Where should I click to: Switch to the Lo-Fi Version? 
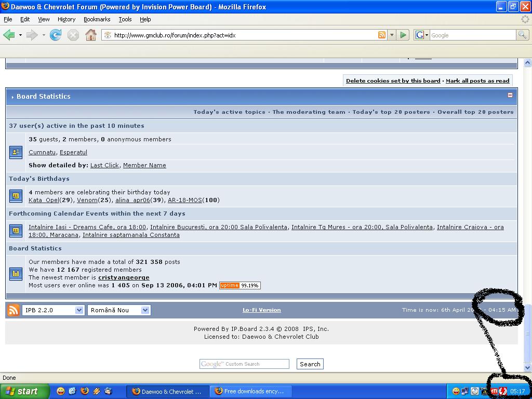(x=262, y=310)
